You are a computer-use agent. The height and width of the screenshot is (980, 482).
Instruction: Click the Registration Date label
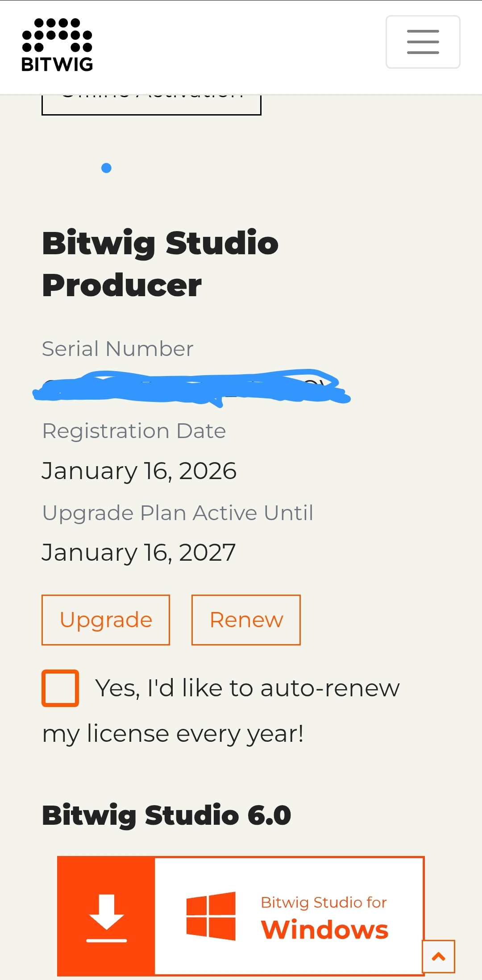[133, 431]
